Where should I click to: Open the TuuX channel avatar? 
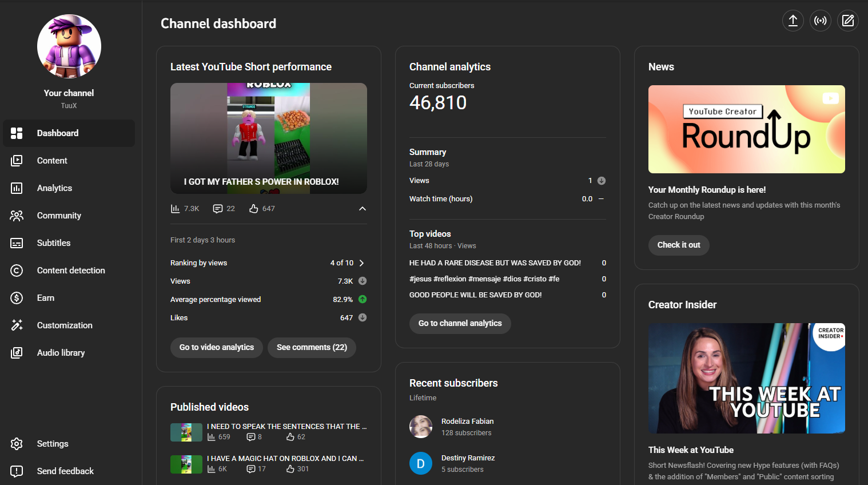(69, 46)
